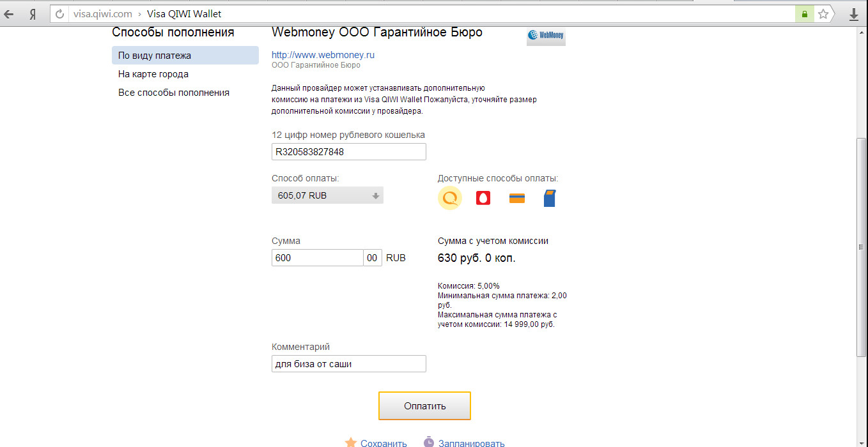Click the WebMoney provider logo
The image size is (868, 447).
546,36
